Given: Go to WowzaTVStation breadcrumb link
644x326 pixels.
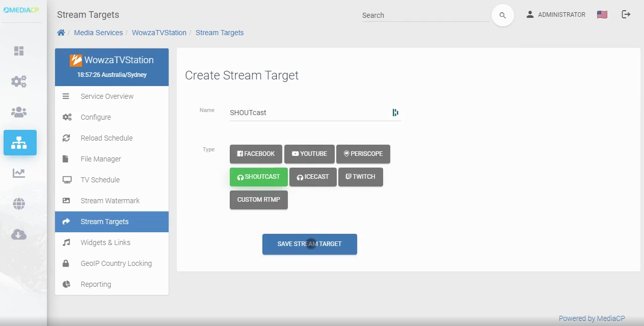Looking at the screenshot, I should pyautogui.click(x=159, y=33).
